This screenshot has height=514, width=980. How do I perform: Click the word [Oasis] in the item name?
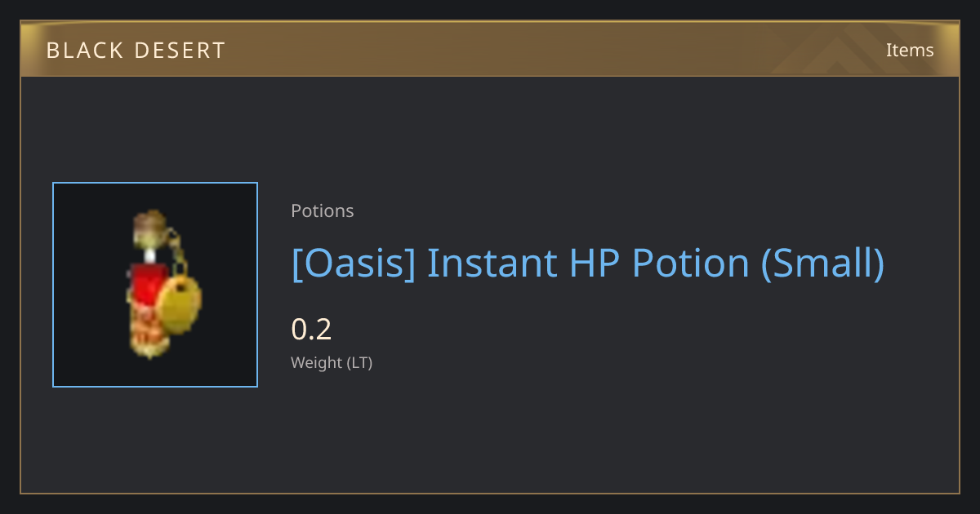point(353,264)
